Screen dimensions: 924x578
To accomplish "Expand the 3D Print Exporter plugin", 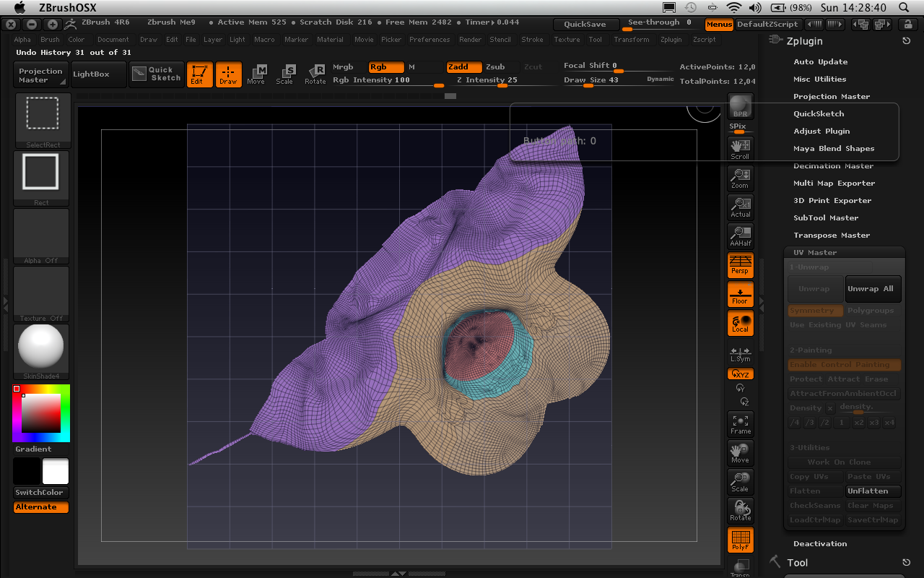I will pos(832,201).
